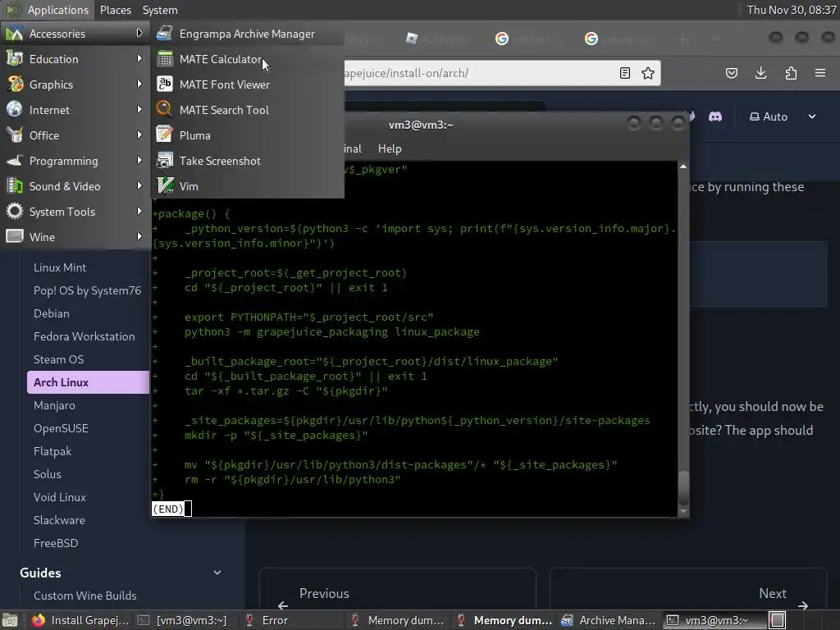Start MATE Search Tool
Screen dimensions: 840x630
coord(247,110)
